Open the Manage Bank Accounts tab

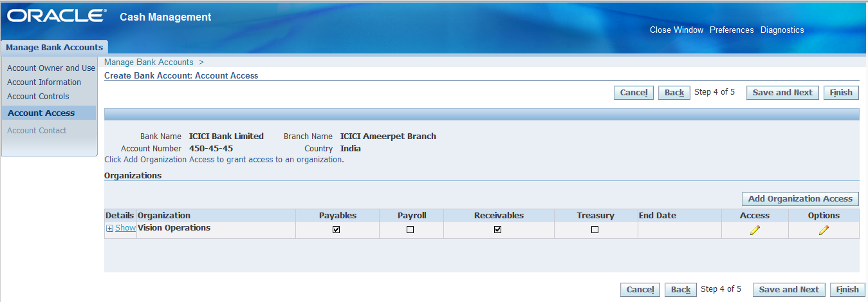click(x=54, y=47)
